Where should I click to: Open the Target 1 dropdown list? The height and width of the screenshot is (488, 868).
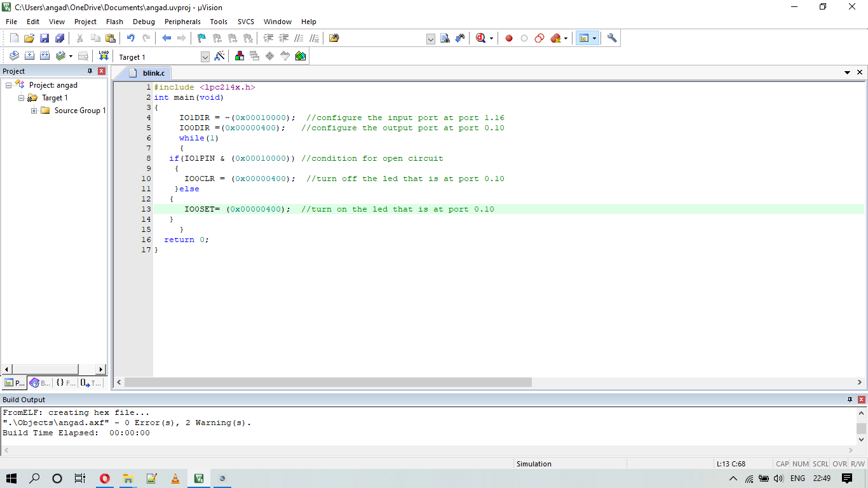(205, 57)
